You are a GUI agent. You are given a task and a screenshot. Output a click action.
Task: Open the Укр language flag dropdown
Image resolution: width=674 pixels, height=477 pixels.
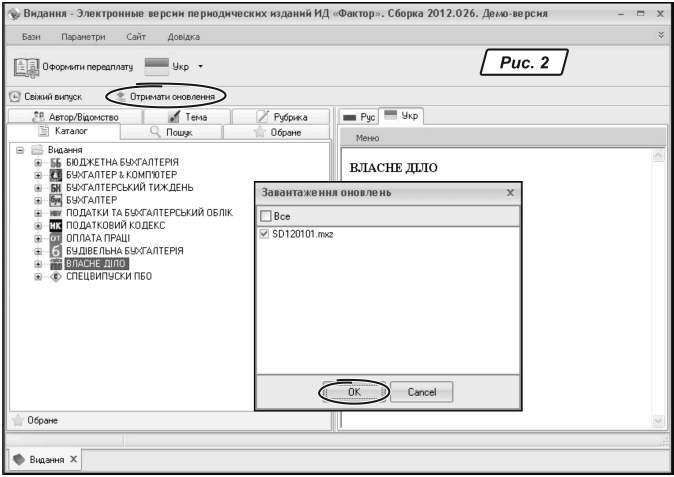click(x=186, y=68)
